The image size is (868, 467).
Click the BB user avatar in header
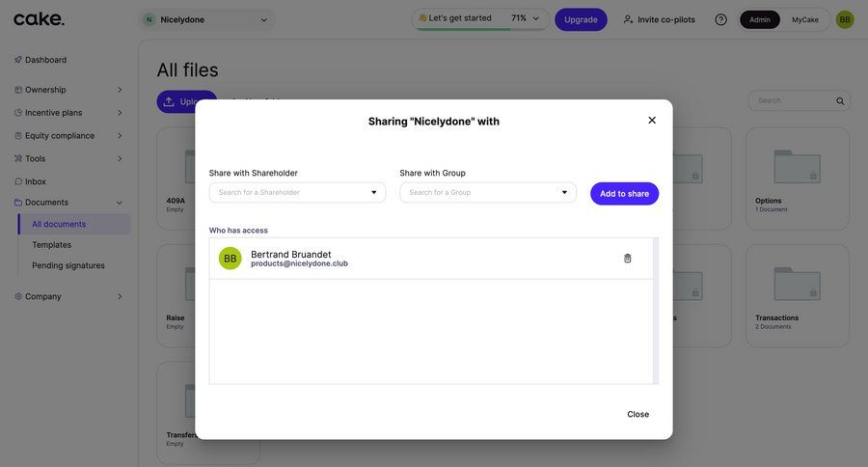tap(845, 19)
